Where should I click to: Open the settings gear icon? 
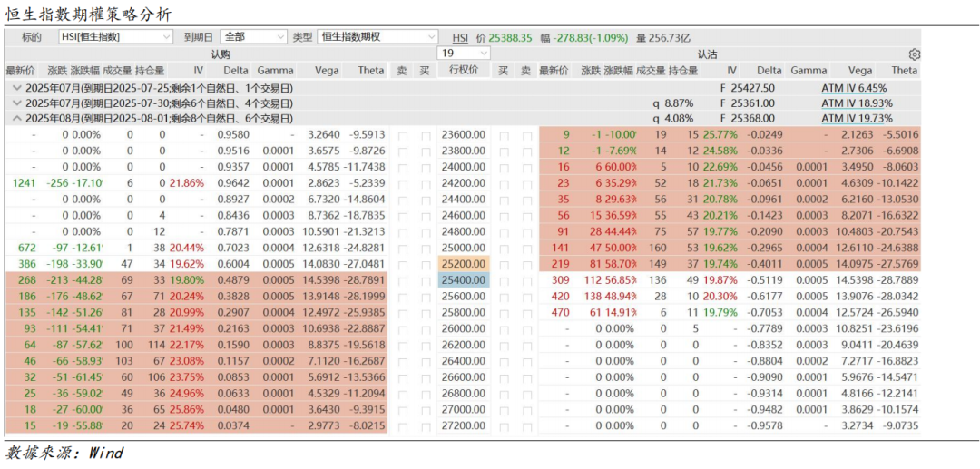[x=915, y=54]
